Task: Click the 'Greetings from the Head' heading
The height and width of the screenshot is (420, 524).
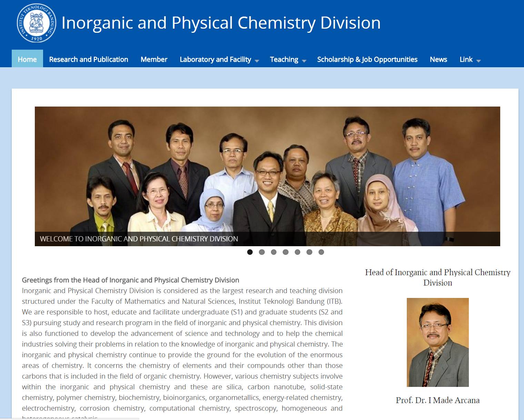Action: pyautogui.click(x=130, y=280)
